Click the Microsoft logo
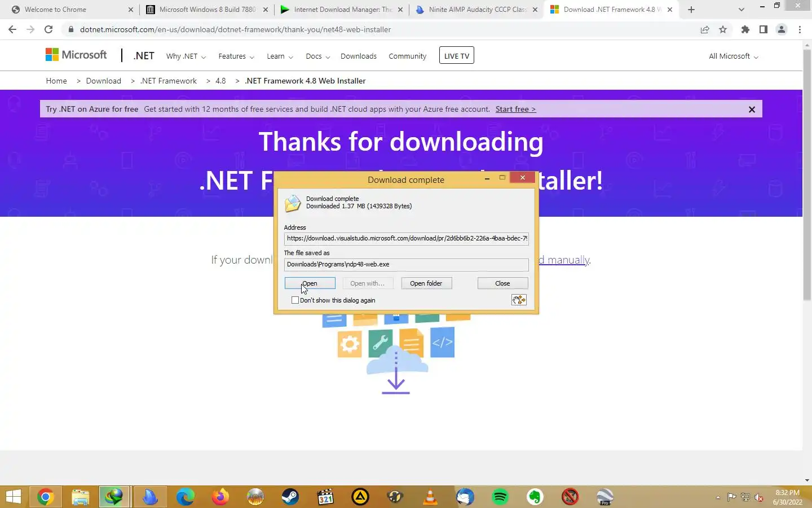The image size is (812, 508). point(76,55)
